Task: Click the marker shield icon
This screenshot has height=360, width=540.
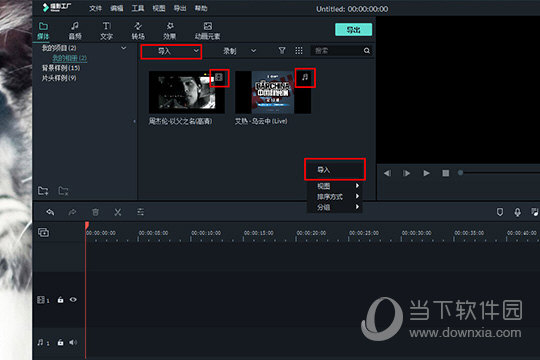Action: pos(500,212)
